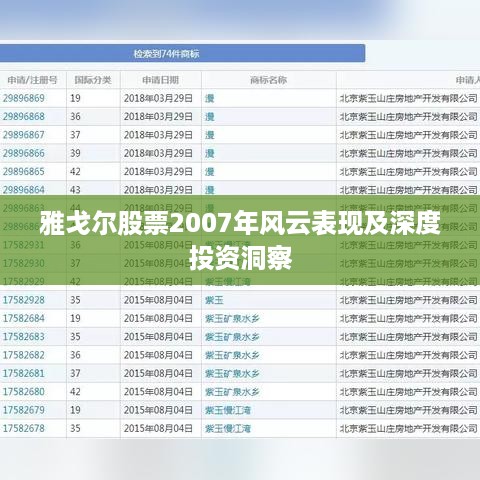Select applicant 北京紫玉山庄房地产开发有限公司 in row 17582682
This screenshot has height=480, width=480.
pos(409,355)
